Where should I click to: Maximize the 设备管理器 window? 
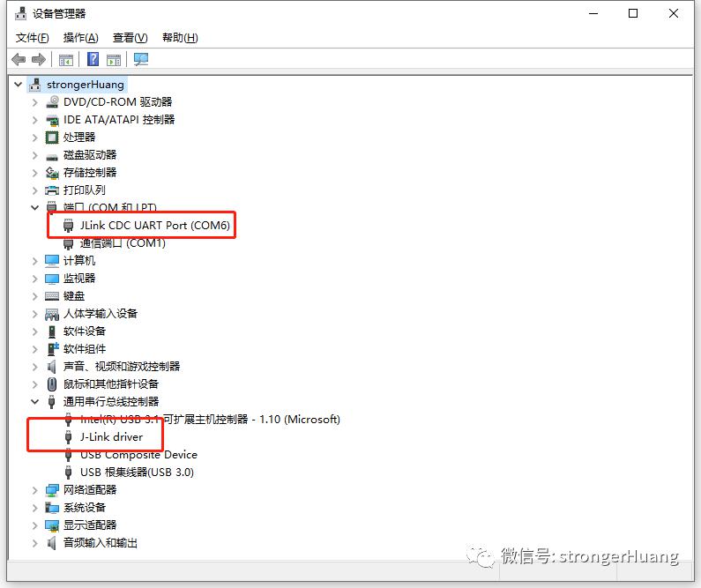tap(633, 13)
